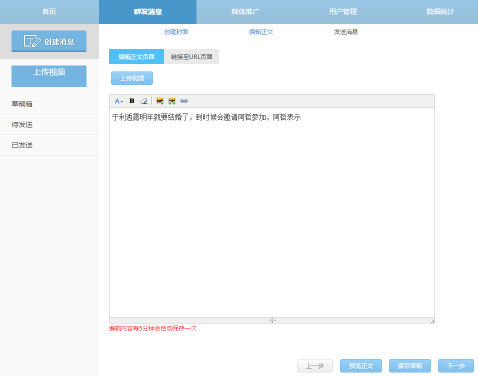Select the 编辑正文页面 sub-tab
Viewport: 478px width, 376px height.
coord(136,57)
